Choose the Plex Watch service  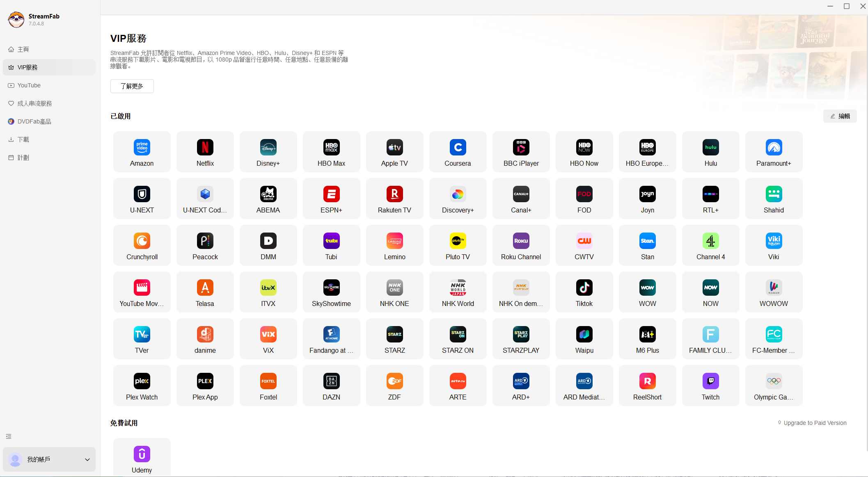(x=142, y=386)
